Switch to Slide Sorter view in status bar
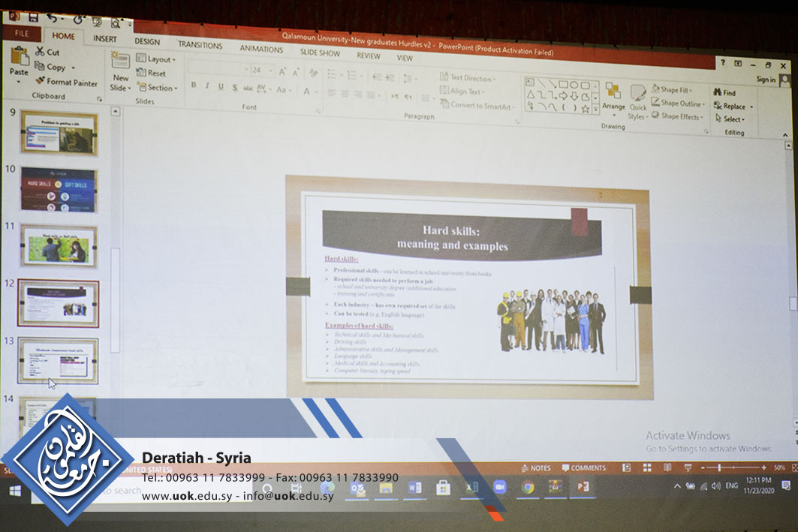This screenshot has width=798, height=532. (x=647, y=467)
